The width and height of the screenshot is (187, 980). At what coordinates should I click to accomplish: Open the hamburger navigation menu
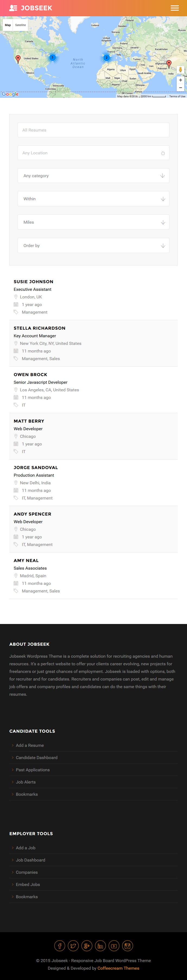coord(175,8)
